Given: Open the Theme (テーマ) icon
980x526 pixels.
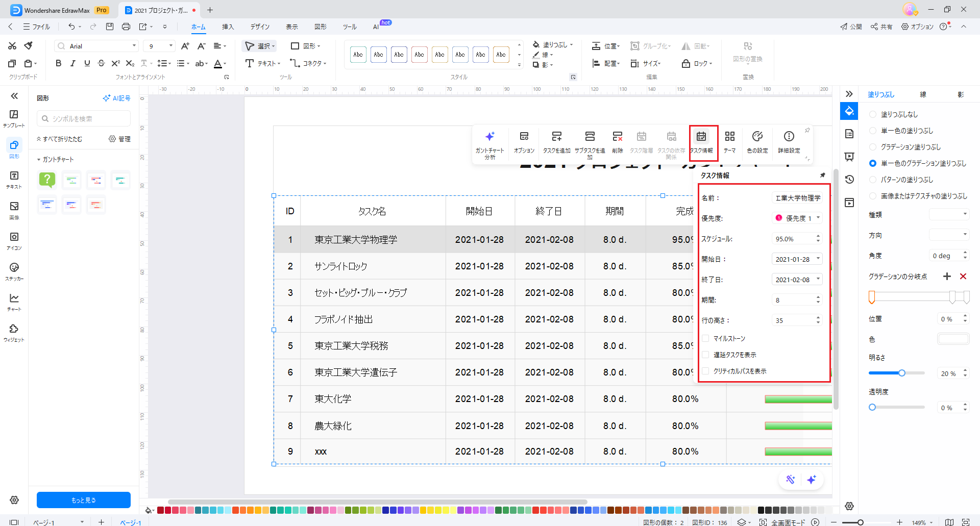Looking at the screenshot, I should [729, 137].
